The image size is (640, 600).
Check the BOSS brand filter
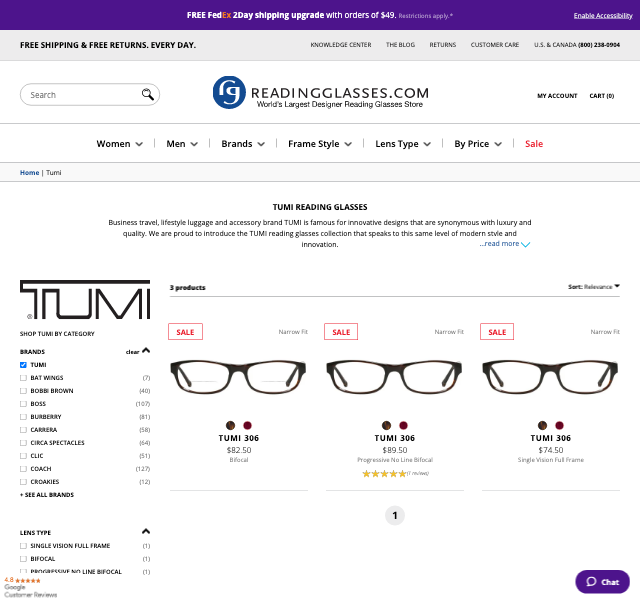click(23, 404)
